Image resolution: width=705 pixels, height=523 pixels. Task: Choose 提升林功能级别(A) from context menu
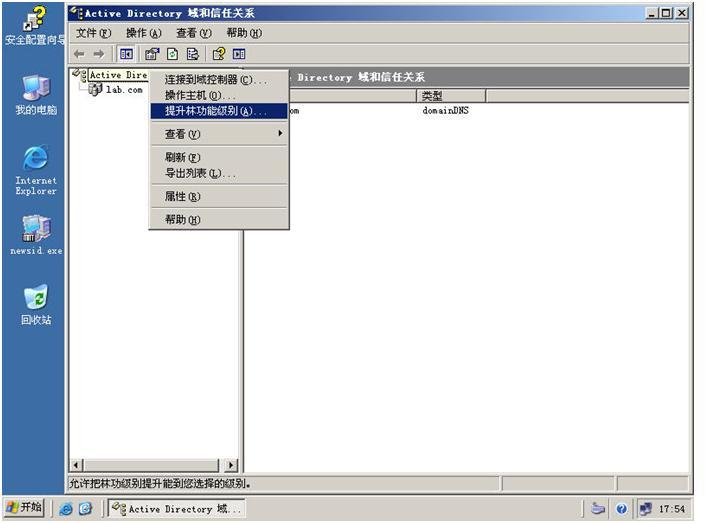[x=216, y=111]
